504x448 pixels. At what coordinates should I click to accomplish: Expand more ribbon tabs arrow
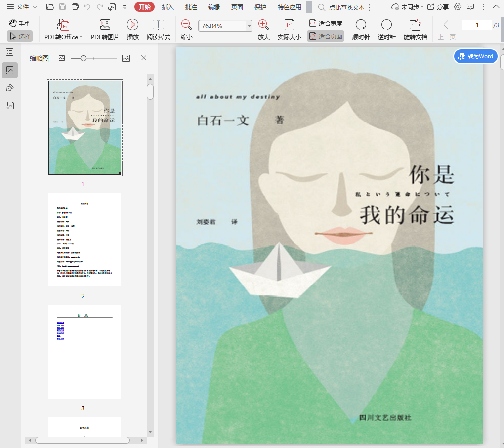point(309,7)
